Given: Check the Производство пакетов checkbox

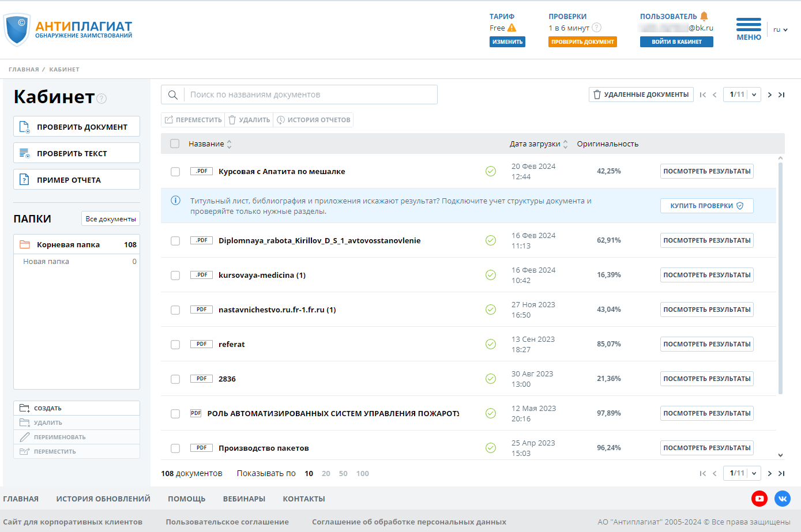Looking at the screenshot, I should (x=175, y=448).
